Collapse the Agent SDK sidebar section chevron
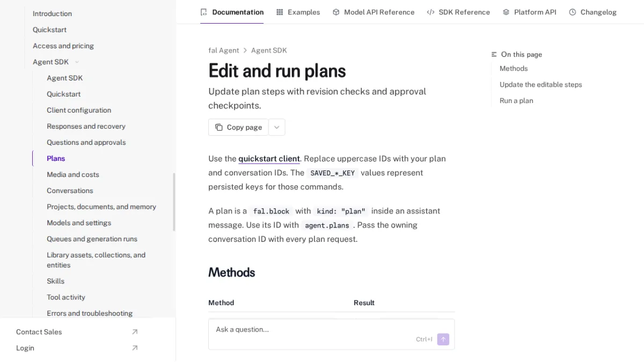 click(x=77, y=62)
